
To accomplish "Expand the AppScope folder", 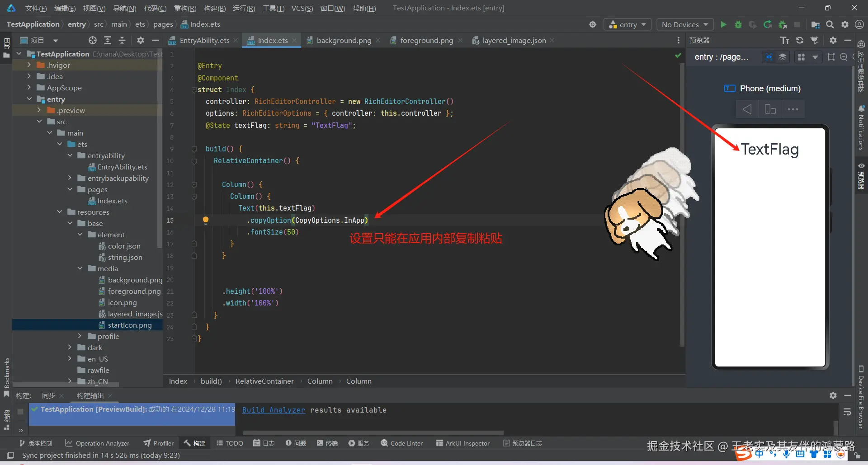I will pos(29,88).
